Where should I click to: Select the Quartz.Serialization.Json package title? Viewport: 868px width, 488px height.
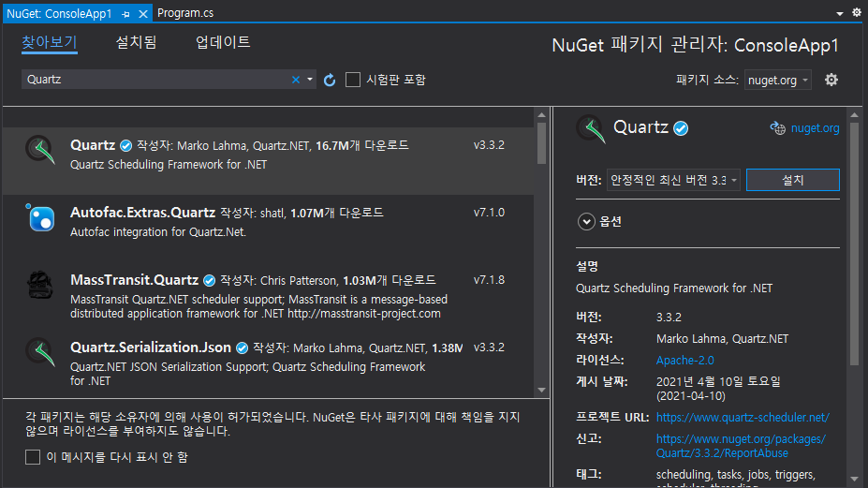click(151, 348)
